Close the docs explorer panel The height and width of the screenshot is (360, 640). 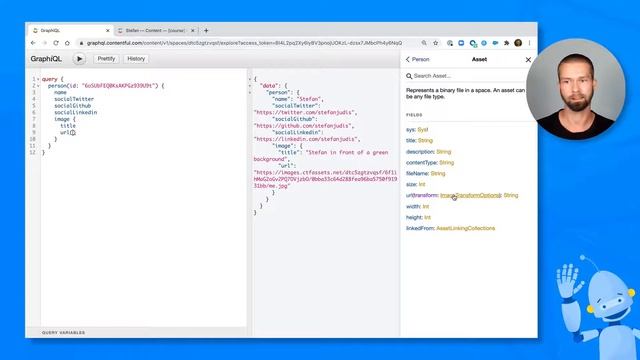click(528, 60)
